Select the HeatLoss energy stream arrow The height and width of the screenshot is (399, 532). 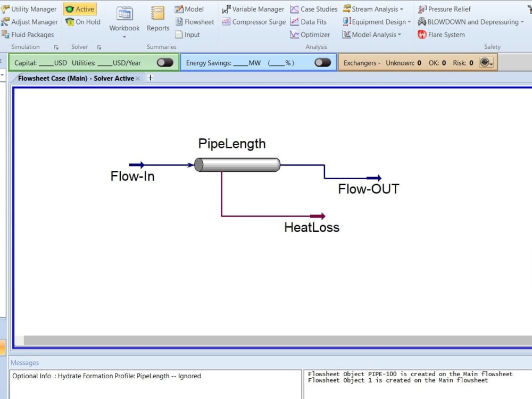tap(318, 216)
